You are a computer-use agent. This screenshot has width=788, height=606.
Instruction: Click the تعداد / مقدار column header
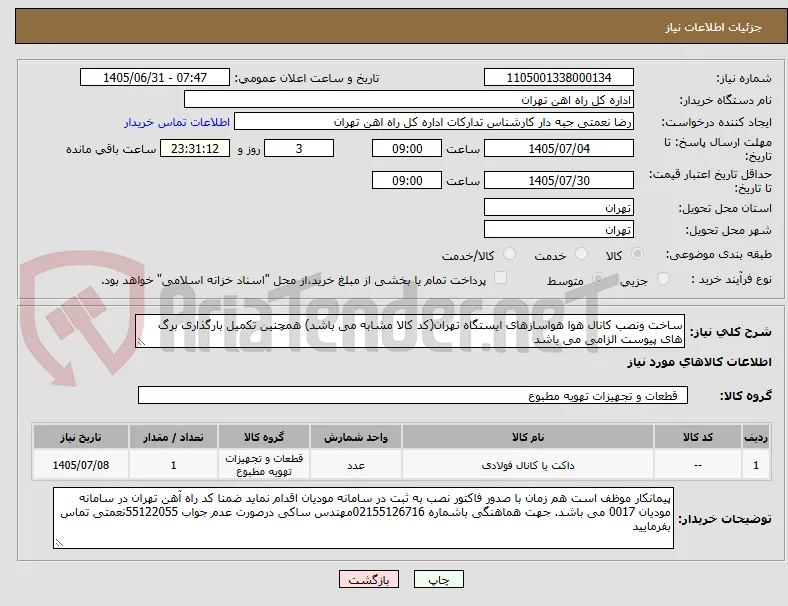[x=173, y=437]
